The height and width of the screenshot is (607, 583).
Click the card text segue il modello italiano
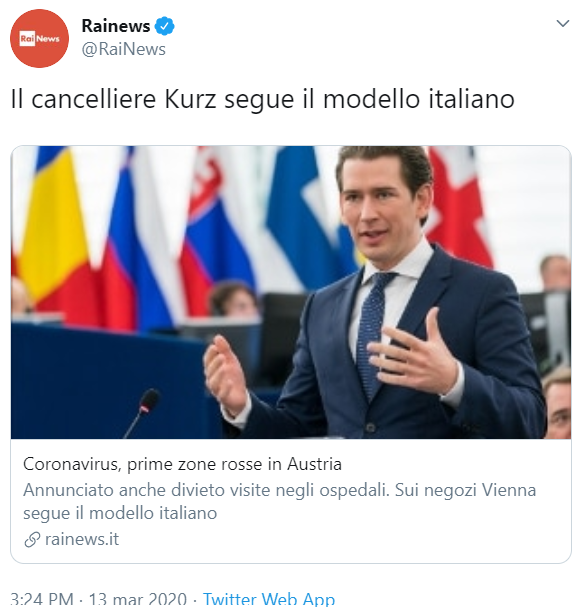(x=120, y=513)
